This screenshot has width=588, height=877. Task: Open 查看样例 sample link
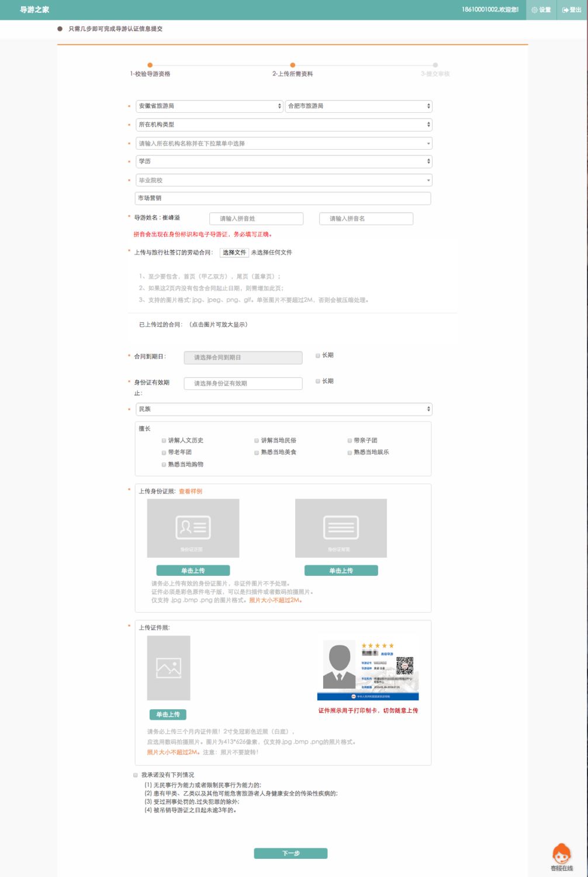(x=191, y=490)
